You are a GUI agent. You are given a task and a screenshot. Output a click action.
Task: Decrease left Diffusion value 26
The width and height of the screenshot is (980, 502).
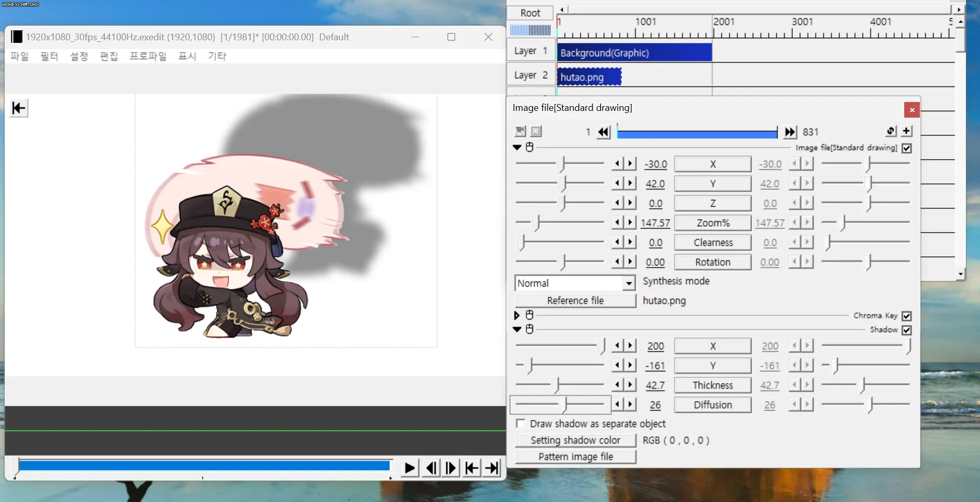click(x=617, y=405)
